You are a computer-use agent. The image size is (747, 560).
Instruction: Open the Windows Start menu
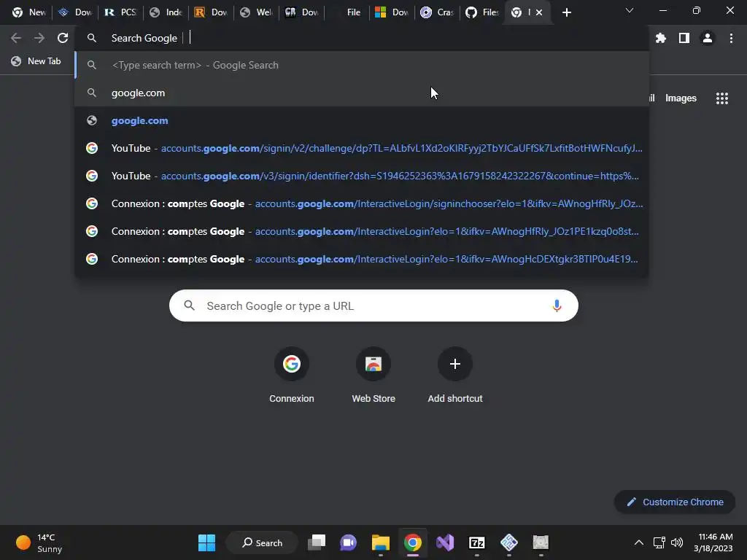point(206,542)
